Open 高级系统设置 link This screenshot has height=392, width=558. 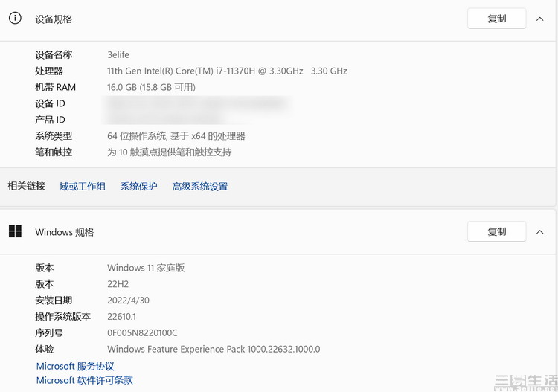199,187
